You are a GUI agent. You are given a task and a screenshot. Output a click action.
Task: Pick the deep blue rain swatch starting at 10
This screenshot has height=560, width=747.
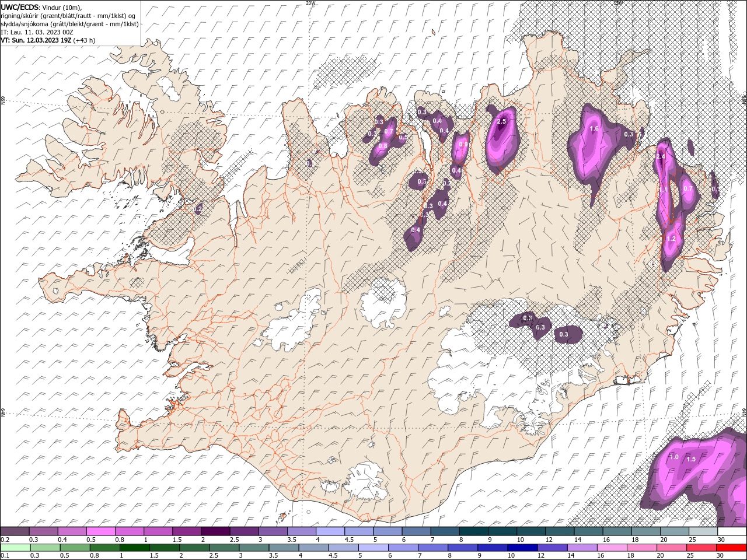(x=523, y=547)
